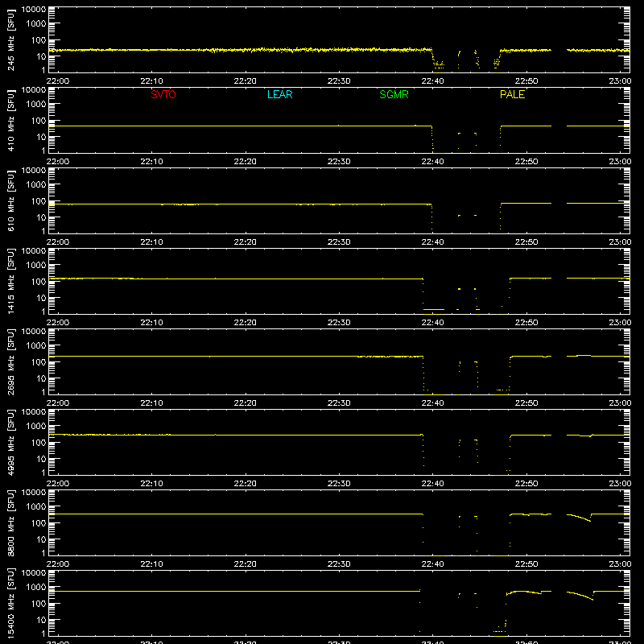This screenshot has width=644, height=644.
Task: Click 22:30 tick label under 1415 MHz plot
Action: click(339, 323)
